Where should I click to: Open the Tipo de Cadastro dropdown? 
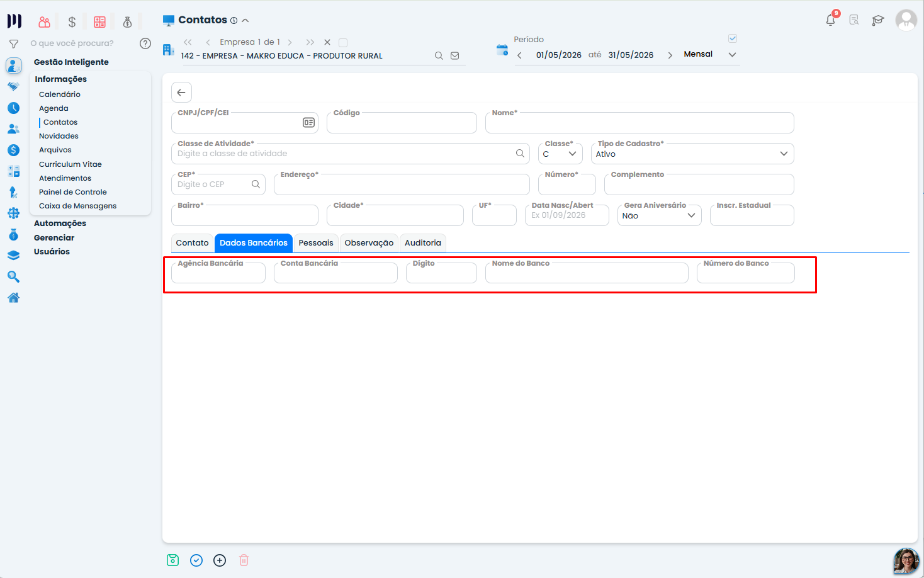(692, 154)
